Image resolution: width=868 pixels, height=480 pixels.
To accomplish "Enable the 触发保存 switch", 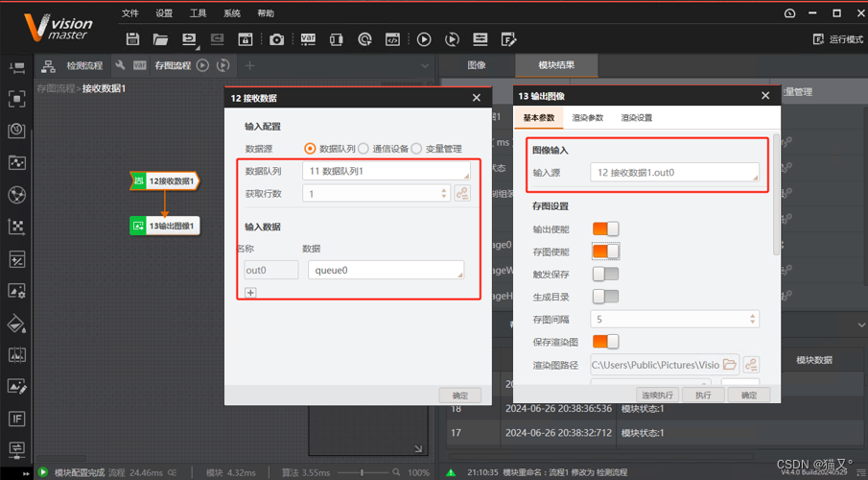I will pyautogui.click(x=605, y=274).
